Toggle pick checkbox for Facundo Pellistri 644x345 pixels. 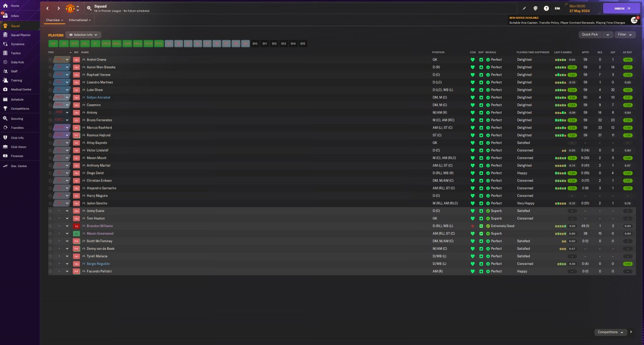50,271
